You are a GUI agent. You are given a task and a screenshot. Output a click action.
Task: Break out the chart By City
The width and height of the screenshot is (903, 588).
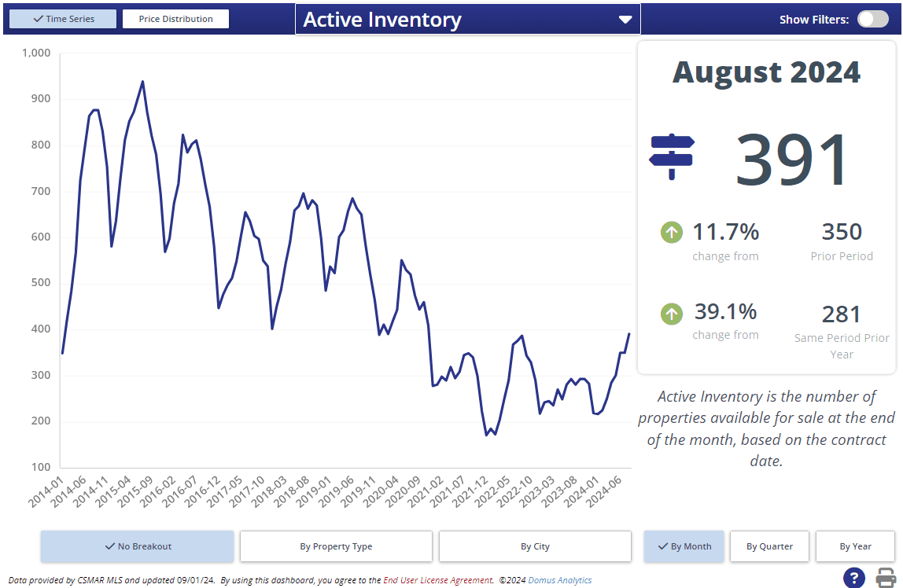pyautogui.click(x=535, y=546)
